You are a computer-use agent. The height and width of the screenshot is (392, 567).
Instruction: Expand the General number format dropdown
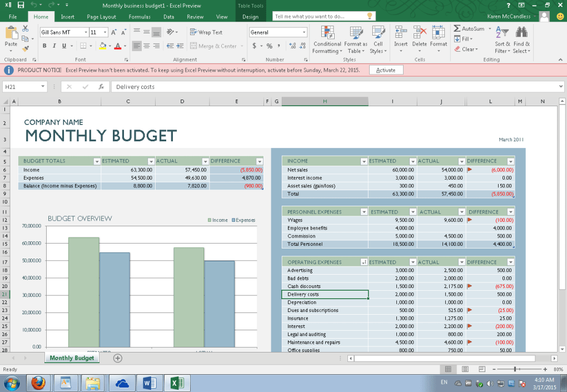[x=304, y=32]
